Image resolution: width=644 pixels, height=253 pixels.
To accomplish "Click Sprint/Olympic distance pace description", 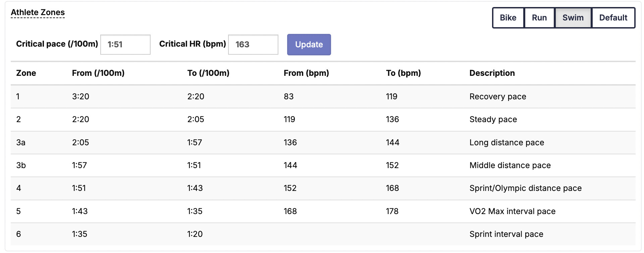I will 525,188.
